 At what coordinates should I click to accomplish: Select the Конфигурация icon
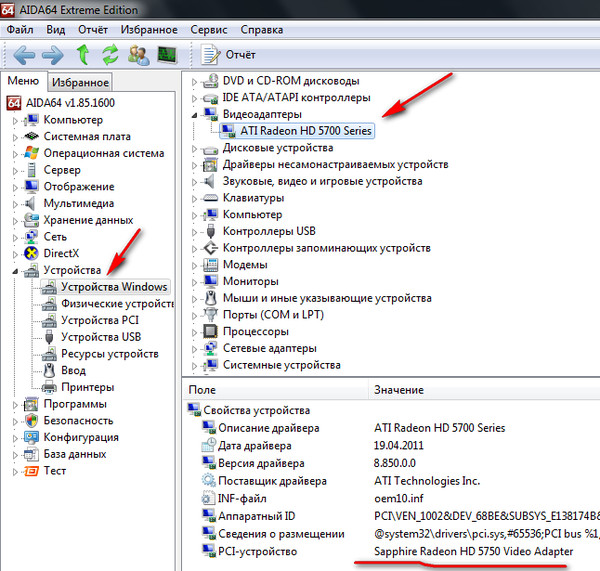[31, 437]
